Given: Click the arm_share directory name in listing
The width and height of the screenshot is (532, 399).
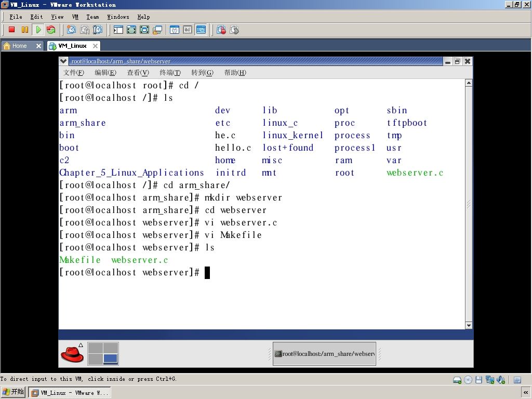Looking at the screenshot, I should [x=83, y=123].
